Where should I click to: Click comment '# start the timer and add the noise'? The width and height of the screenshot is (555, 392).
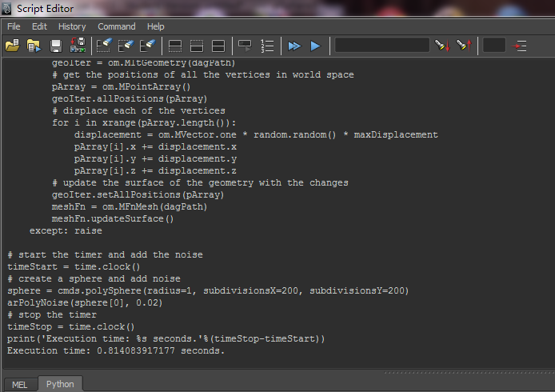(105, 255)
